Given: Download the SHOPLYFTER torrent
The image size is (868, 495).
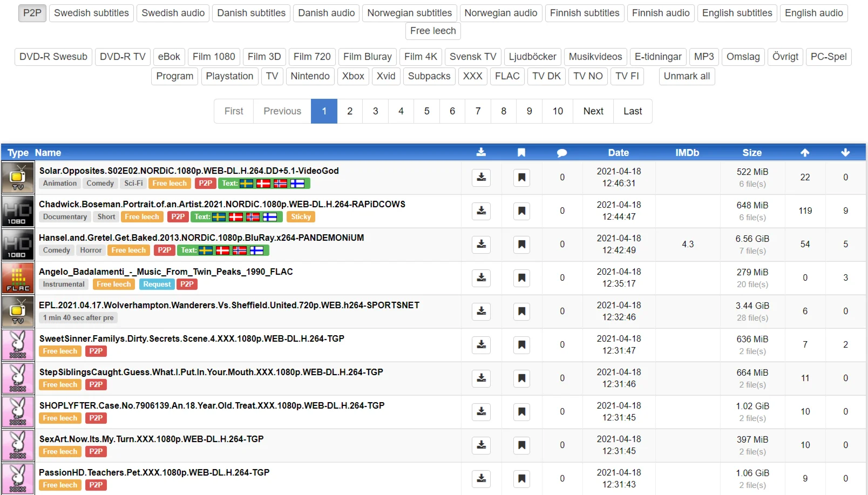Looking at the screenshot, I should [481, 412].
